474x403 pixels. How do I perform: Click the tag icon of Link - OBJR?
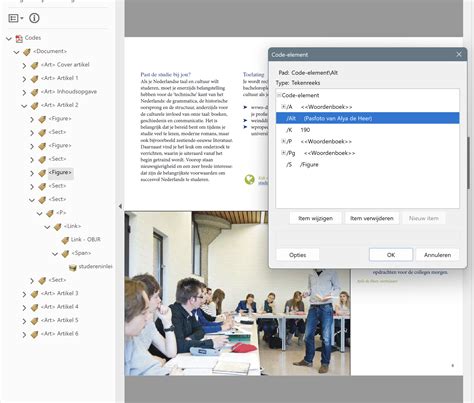click(x=65, y=240)
